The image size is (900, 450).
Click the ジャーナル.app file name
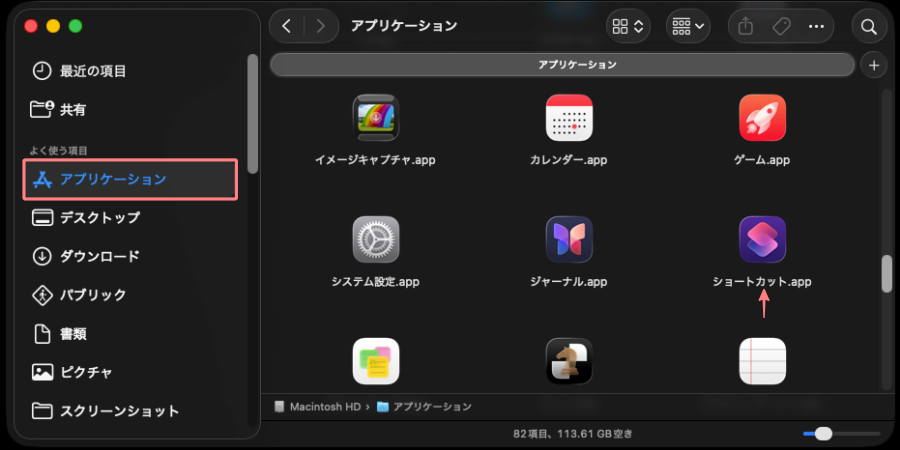[x=569, y=282]
